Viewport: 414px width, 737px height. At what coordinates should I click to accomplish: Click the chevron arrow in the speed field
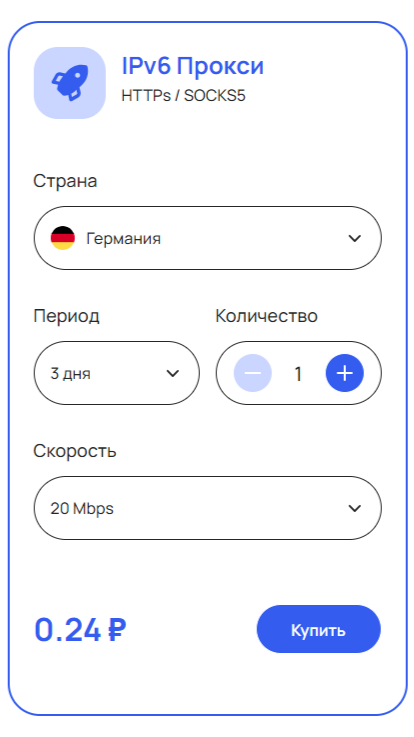(355, 508)
